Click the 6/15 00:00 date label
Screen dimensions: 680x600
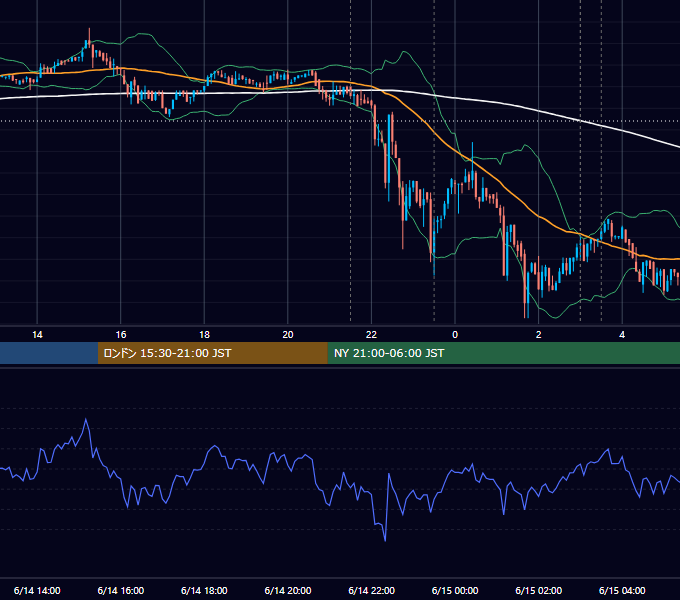pos(455,590)
